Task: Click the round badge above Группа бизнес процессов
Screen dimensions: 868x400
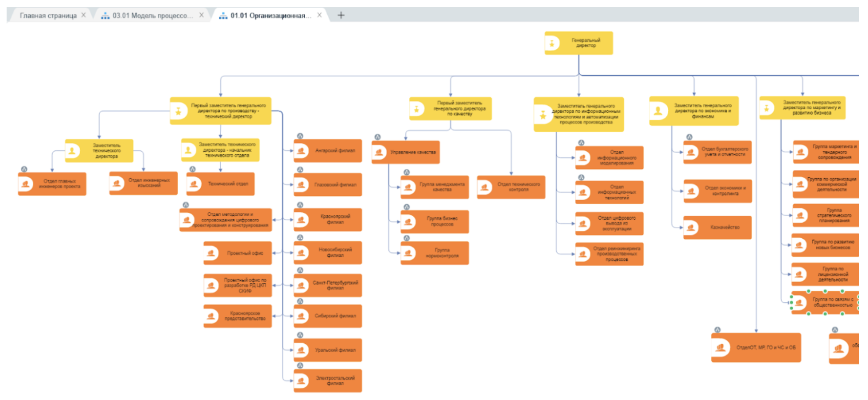Action: click(x=407, y=207)
